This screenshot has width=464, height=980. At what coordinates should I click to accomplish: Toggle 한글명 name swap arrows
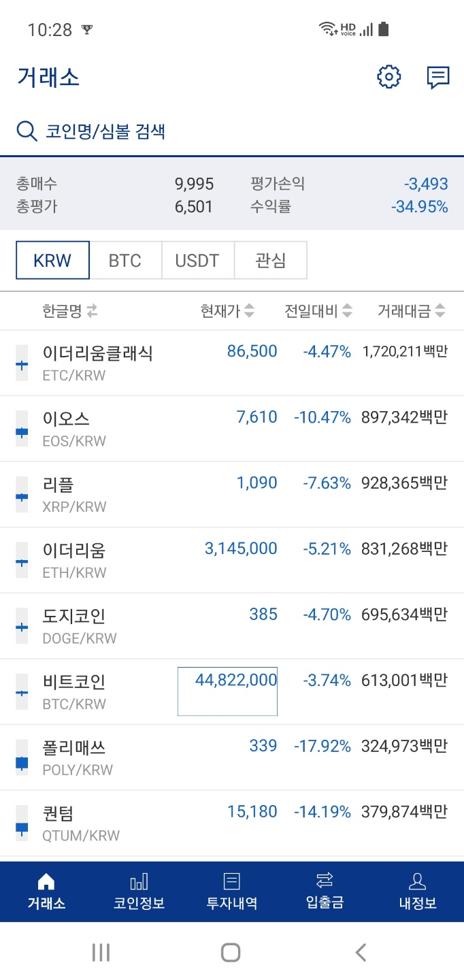tap(92, 311)
